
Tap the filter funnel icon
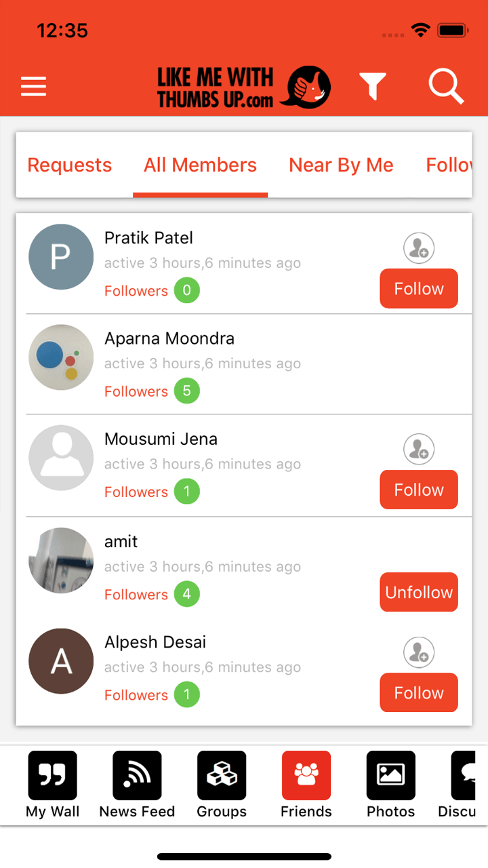coord(372,87)
